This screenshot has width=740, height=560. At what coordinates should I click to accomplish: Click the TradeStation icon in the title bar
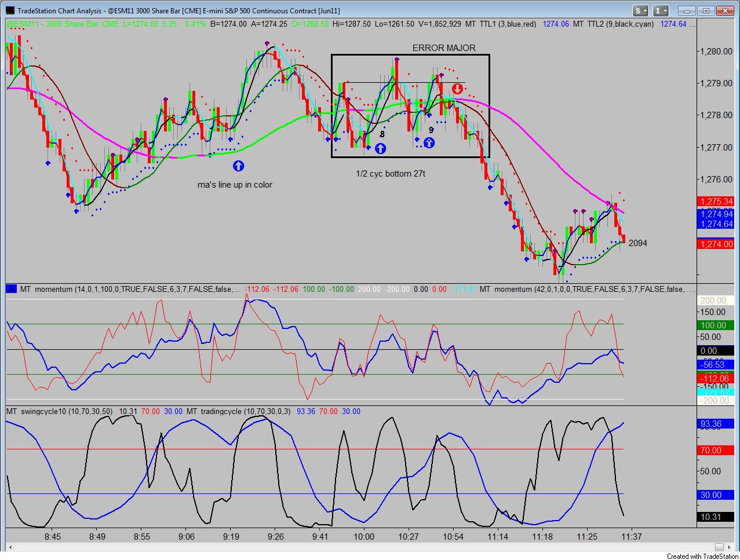point(9,10)
